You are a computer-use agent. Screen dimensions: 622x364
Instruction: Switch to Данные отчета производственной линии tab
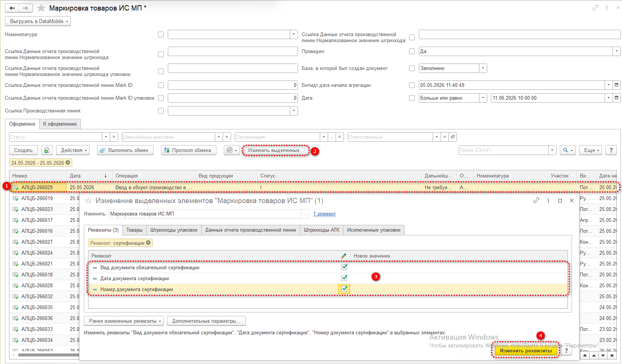251,230
